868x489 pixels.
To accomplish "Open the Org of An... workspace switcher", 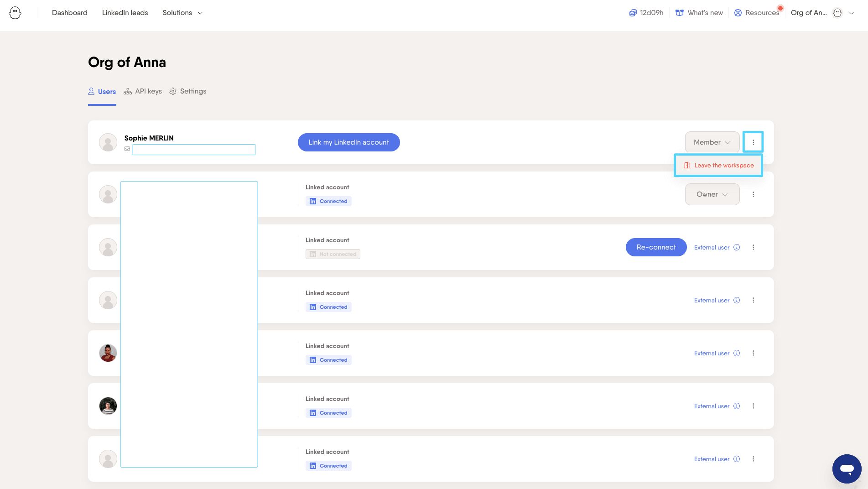I will pos(809,13).
